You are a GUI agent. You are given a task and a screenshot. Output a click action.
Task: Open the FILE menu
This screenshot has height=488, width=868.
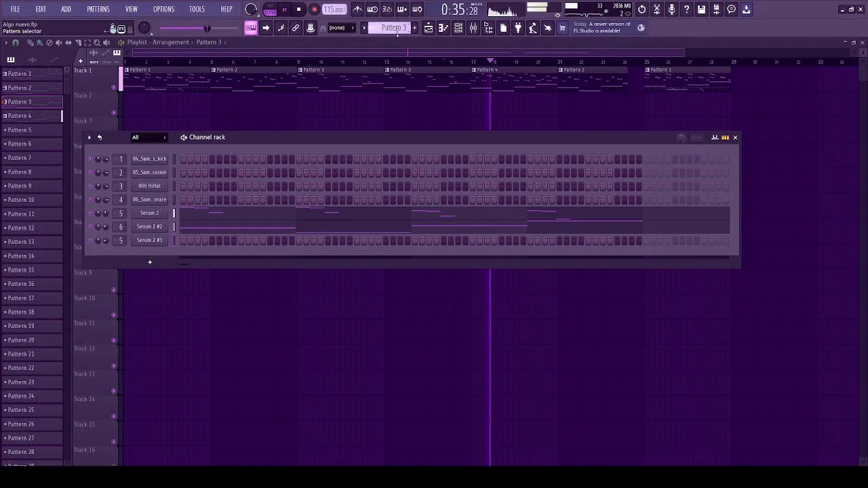click(15, 9)
